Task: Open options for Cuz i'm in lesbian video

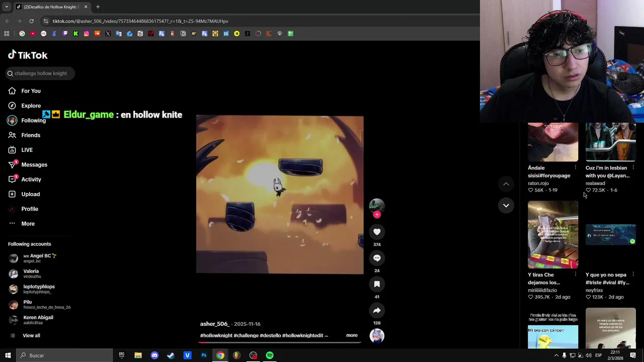Action: tap(633, 167)
